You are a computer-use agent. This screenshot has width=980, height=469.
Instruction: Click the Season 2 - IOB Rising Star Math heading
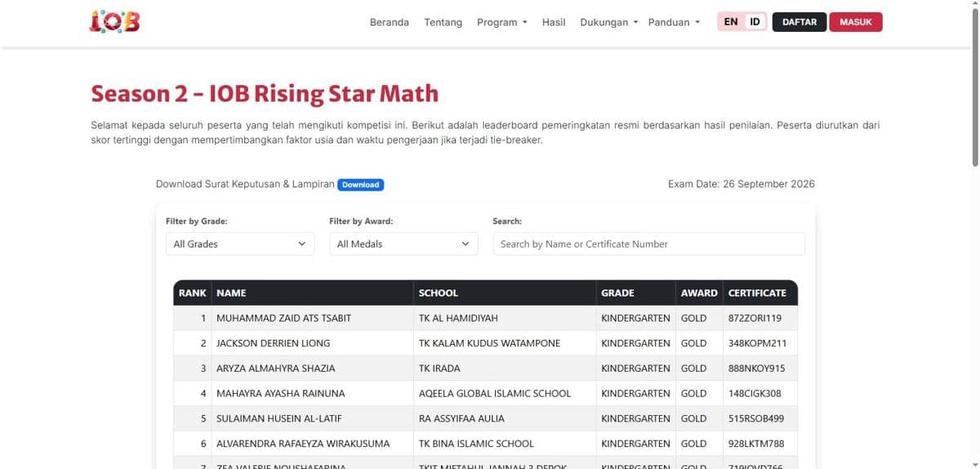(265, 94)
